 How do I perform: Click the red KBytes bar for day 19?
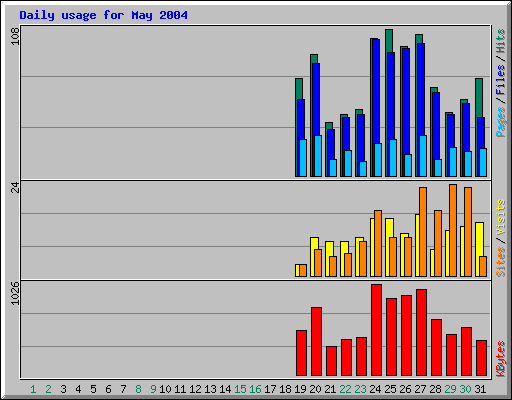(x=301, y=353)
